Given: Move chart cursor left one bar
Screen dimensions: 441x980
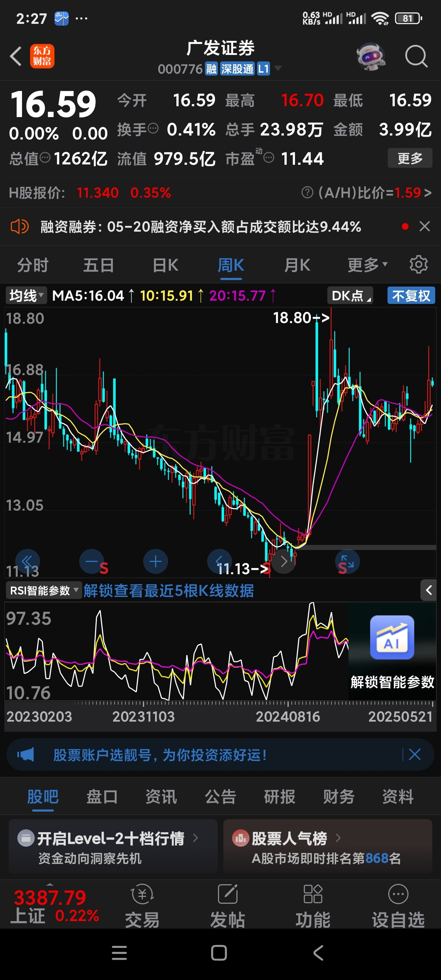Looking at the screenshot, I should coord(219,562).
